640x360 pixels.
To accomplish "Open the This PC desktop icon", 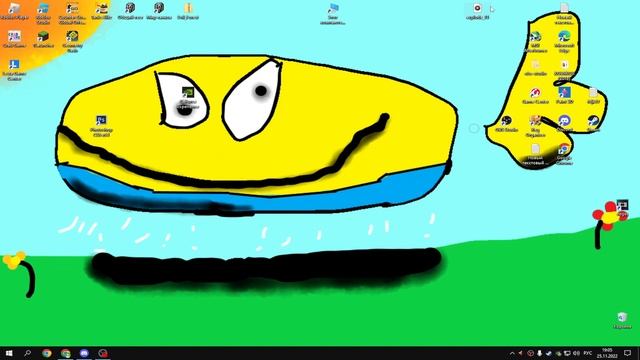I will 333,13.
